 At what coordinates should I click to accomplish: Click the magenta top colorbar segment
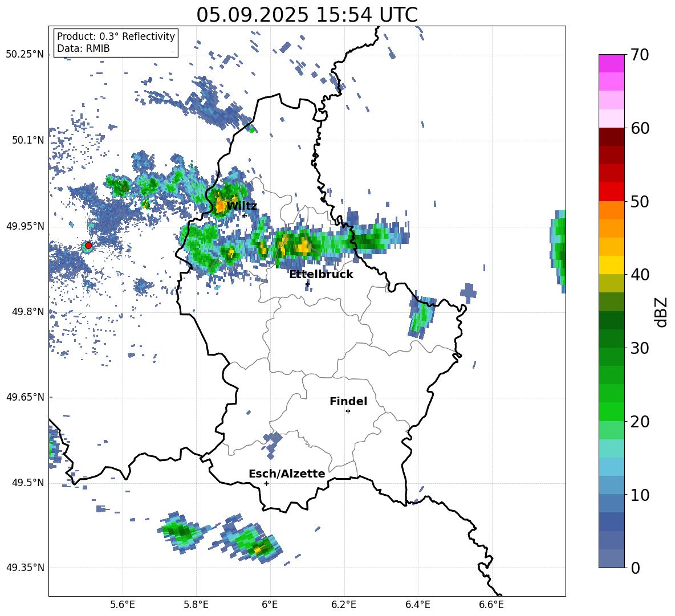[611, 63]
